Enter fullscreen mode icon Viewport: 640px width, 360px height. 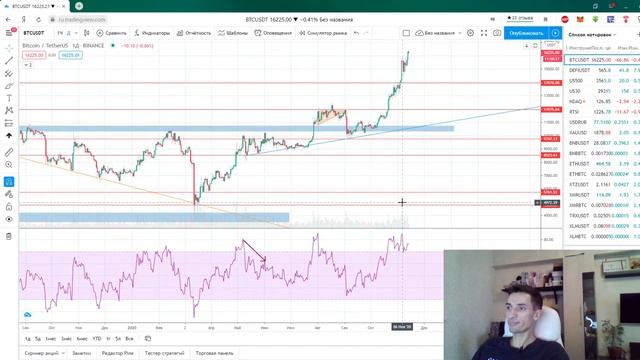(484, 33)
